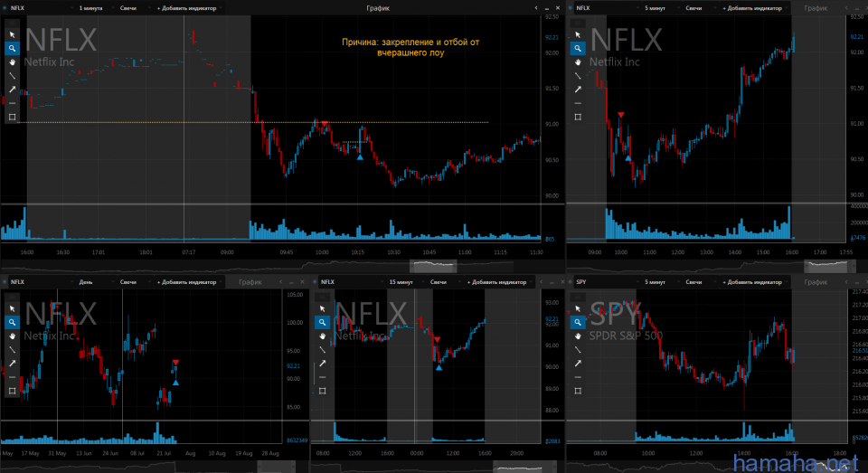Click the red triangle trade marker in the NFLX 5 минут chart
Image resolution: width=868 pixels, height=473 pixels.
pyautogui.click(x=621, y=115)
